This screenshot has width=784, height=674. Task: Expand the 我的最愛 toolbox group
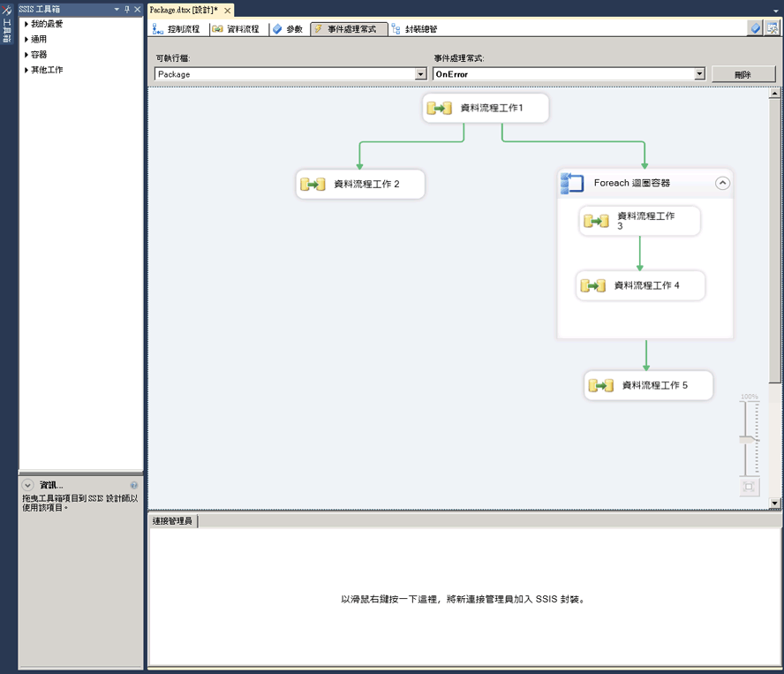click(26, 24)
